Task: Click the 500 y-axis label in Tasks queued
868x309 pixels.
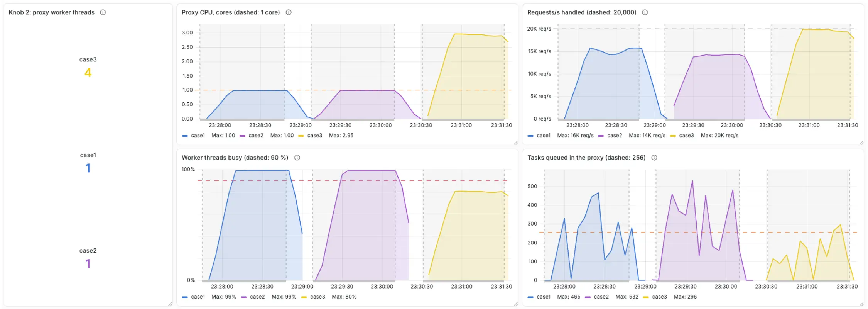Action: [532, 187]
